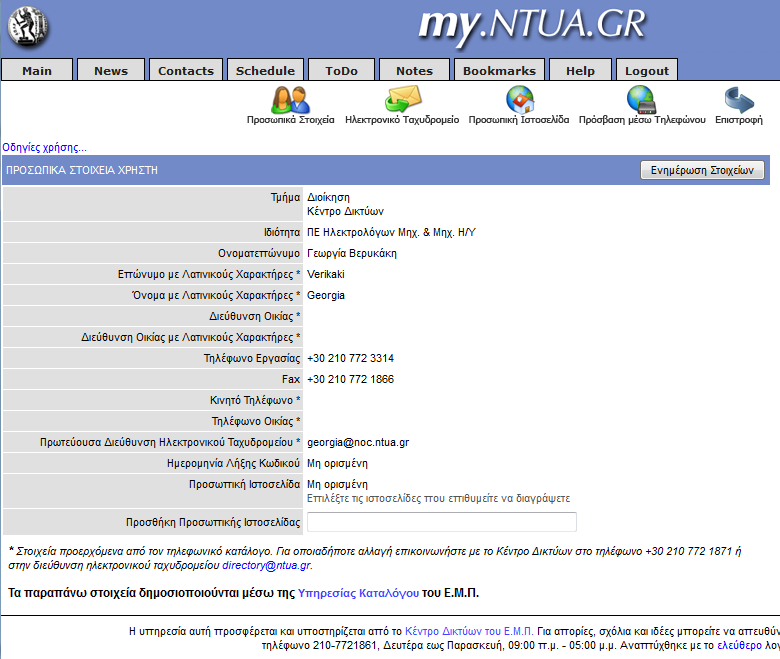This screenshot has height=659, width=780.
Task: Open Ηλεκτρονικό Ταχυδρομείο envelope icon
Action: [x=403, y=98]
